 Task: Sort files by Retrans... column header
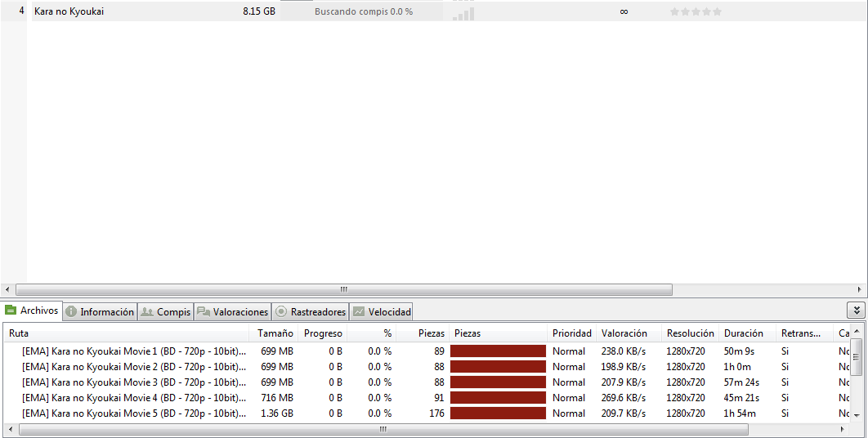coord(805,333)
